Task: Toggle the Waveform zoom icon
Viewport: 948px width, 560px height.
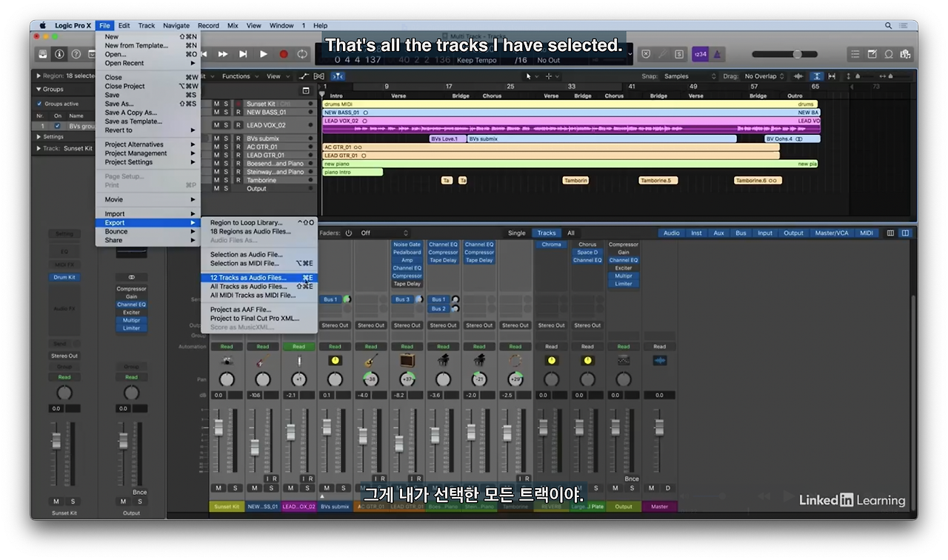Action: [798, 76]
